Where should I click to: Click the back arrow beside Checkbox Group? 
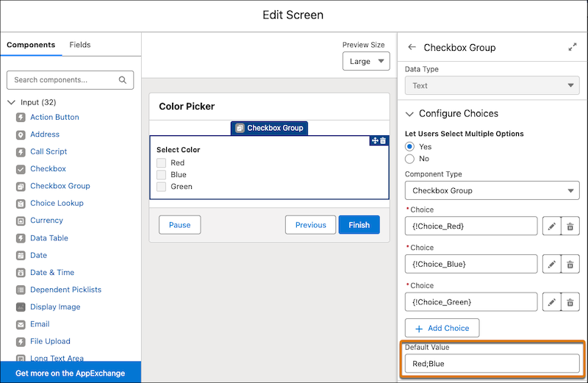click(x=412, y=47)
